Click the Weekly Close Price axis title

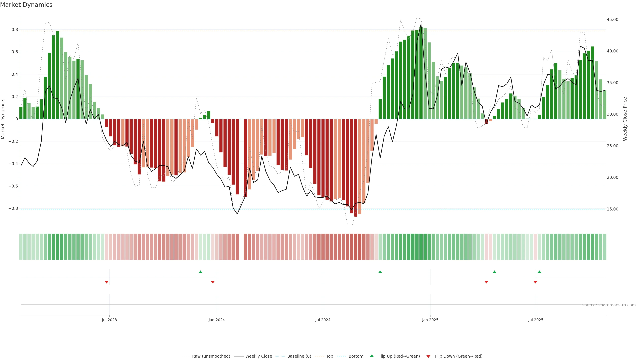coord(625,119)
